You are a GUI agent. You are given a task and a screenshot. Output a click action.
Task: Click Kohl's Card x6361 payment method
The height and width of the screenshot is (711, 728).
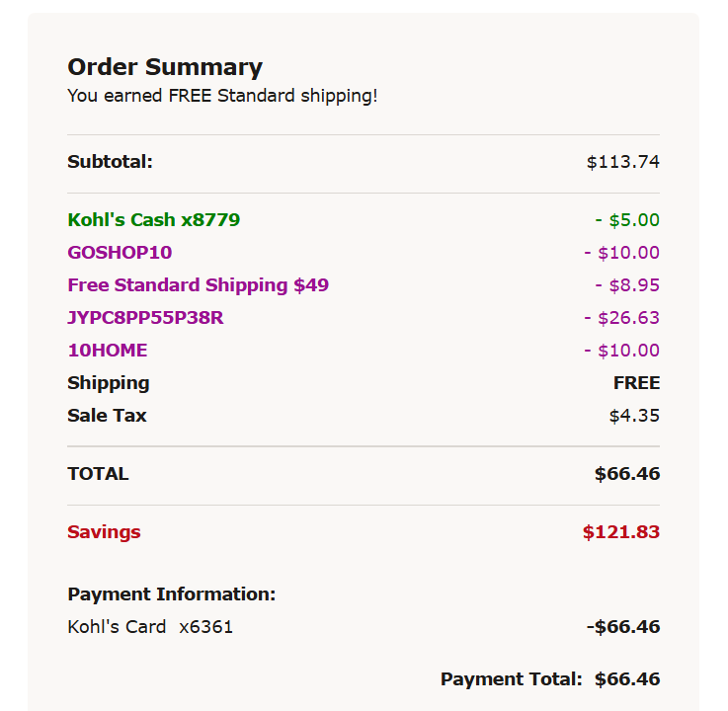coord(150,627)
